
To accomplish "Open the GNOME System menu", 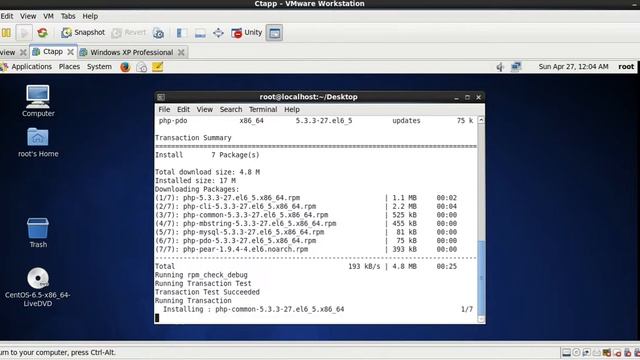I will coord(99,67).
